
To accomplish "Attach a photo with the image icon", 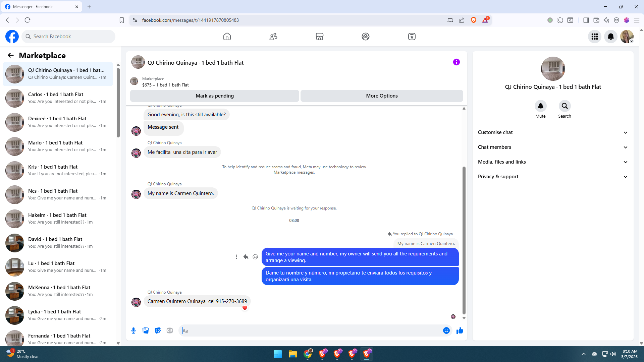I will tap(146, 330).
